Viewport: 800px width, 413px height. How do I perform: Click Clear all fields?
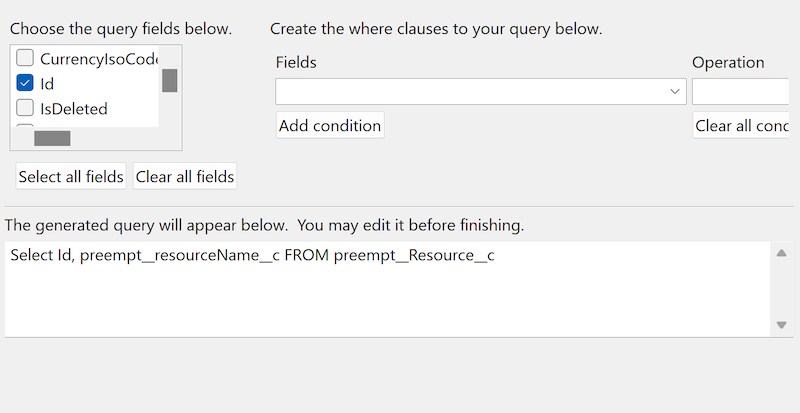pos(185,177)
